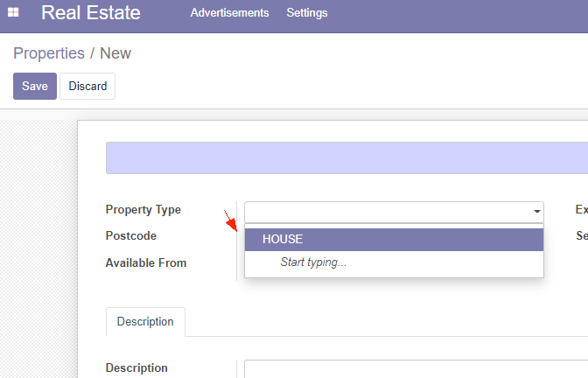Open the Advertisements menu

229,13
